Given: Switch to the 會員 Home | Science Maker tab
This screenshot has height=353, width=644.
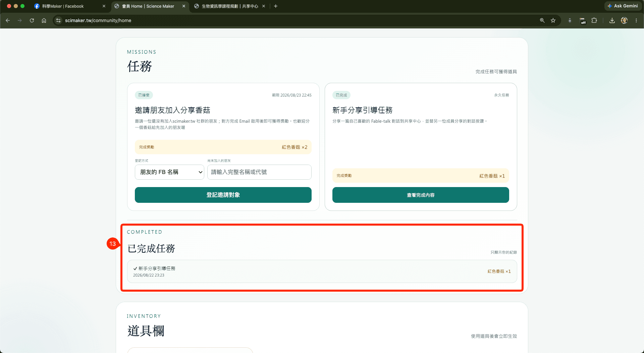Looking at the screenshot, I should coord(148,6).
